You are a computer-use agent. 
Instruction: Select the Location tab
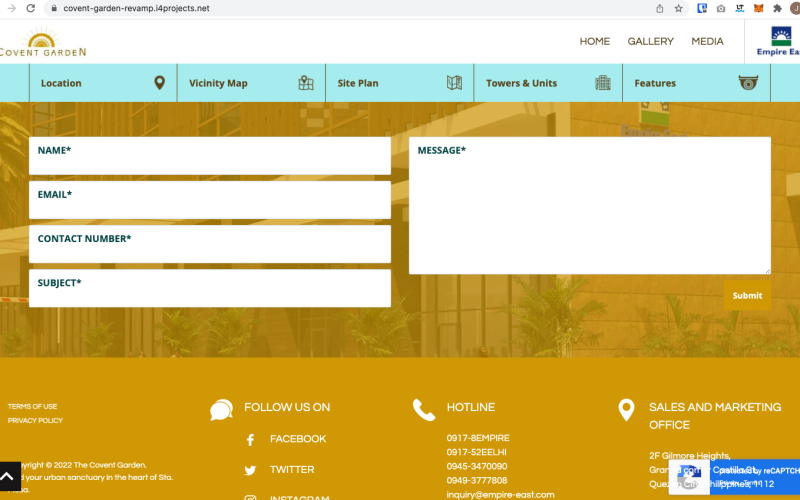[103, 83]
